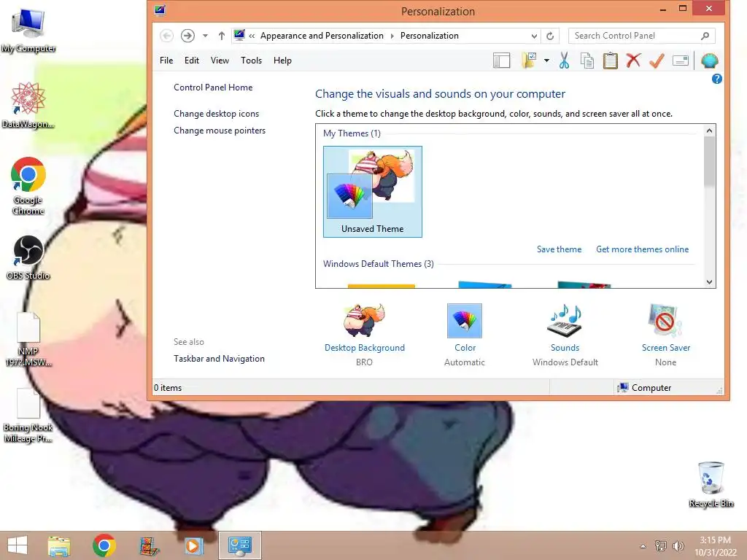Select the My Computer desktop icon

(28, 30)
